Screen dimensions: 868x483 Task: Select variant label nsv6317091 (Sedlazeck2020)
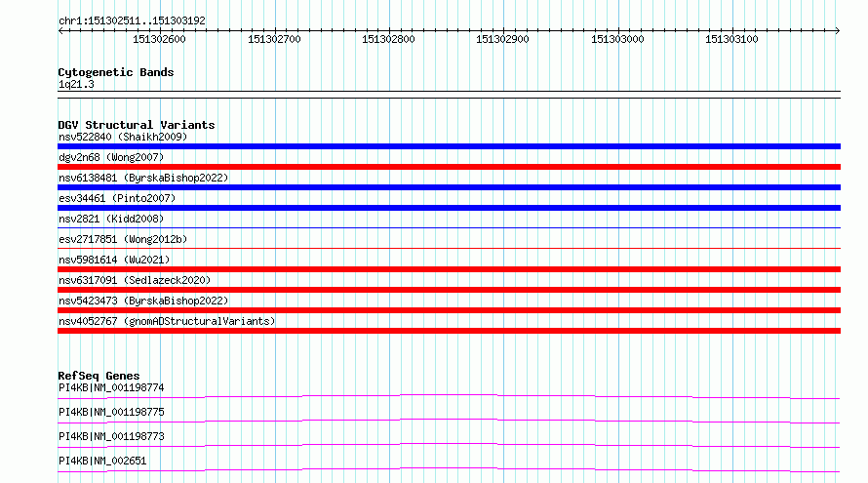point(135,280)
